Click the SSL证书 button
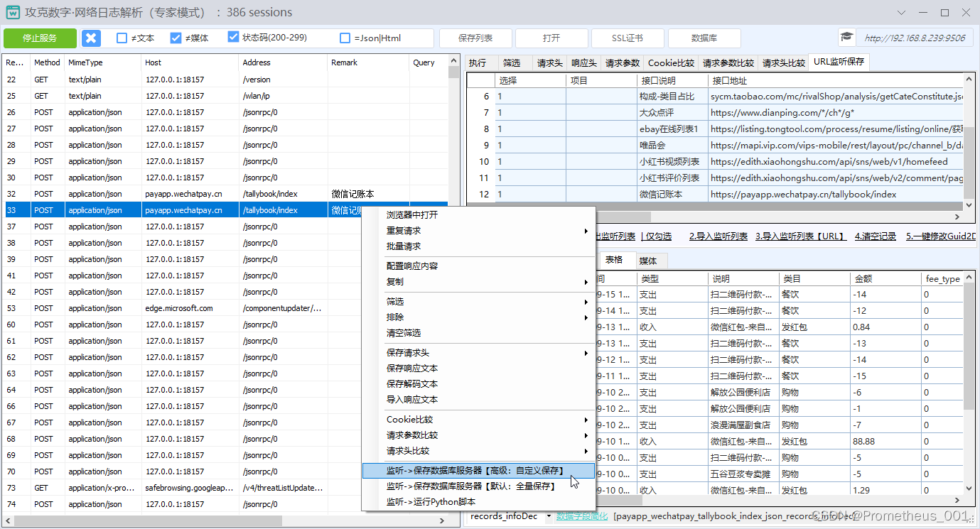Image resolution: width=980 pixels, height=529 pixels. (x=628, y=38)
